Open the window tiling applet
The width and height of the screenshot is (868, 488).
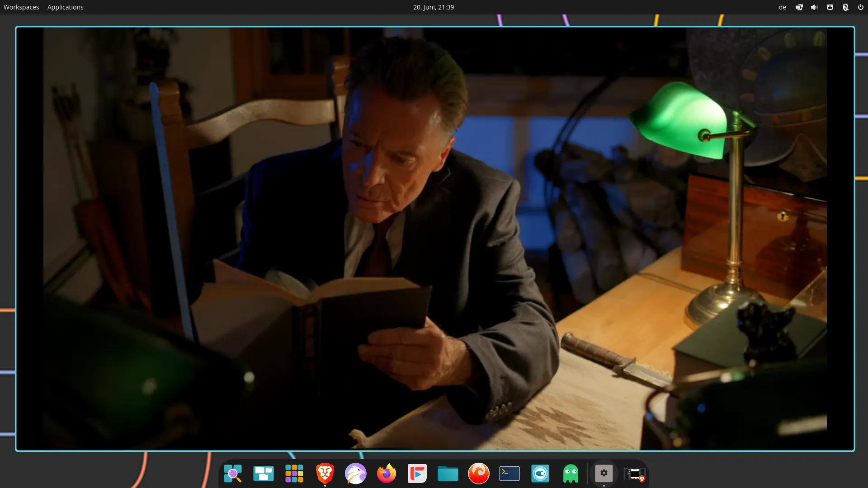[x=799, y=7]
